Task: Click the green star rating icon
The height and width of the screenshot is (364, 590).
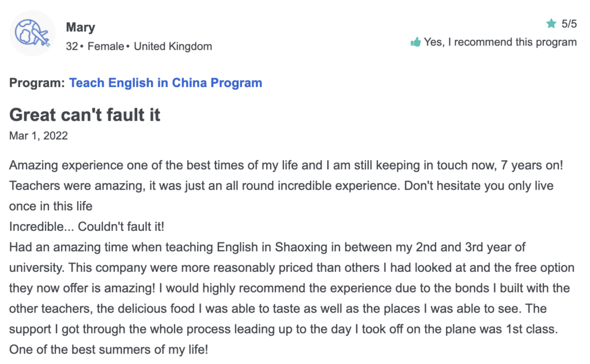Action: 551,24
